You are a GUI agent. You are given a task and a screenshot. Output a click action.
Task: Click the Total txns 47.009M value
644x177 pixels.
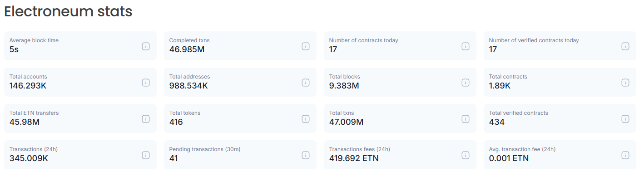click(x=346, y=122)
